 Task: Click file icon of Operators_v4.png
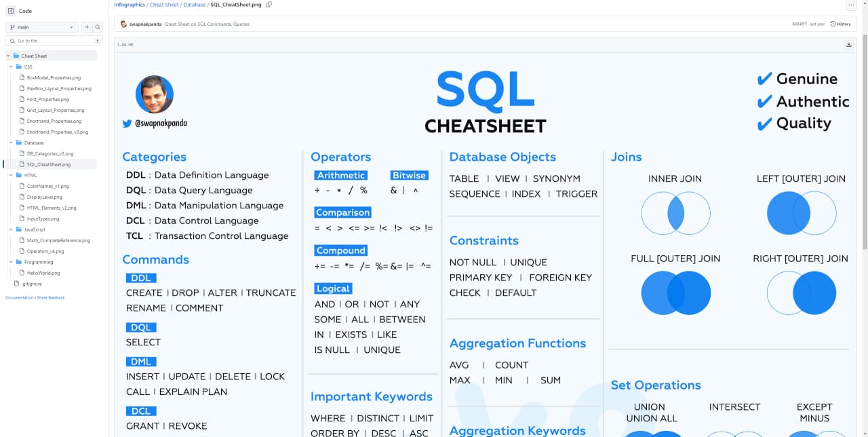pyautogui.click(x=22, y=251)
